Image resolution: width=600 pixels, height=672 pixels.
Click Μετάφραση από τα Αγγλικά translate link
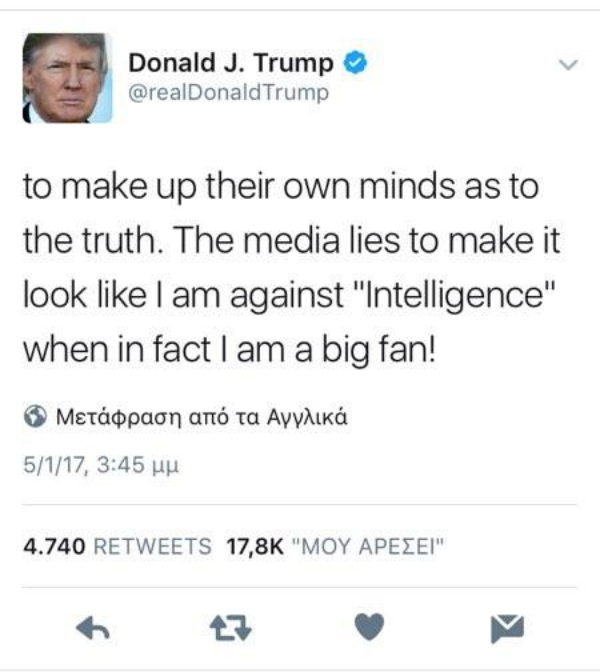(x=201, y=417)
